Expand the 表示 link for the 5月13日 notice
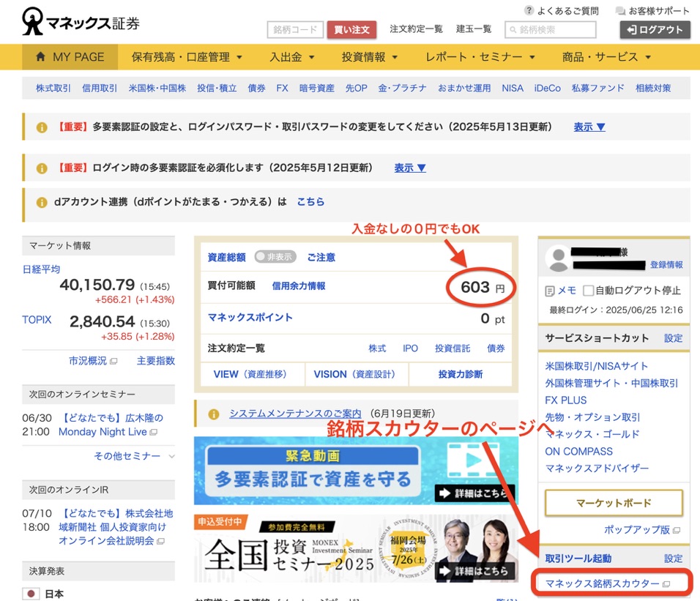 click(x=589, y=127)
